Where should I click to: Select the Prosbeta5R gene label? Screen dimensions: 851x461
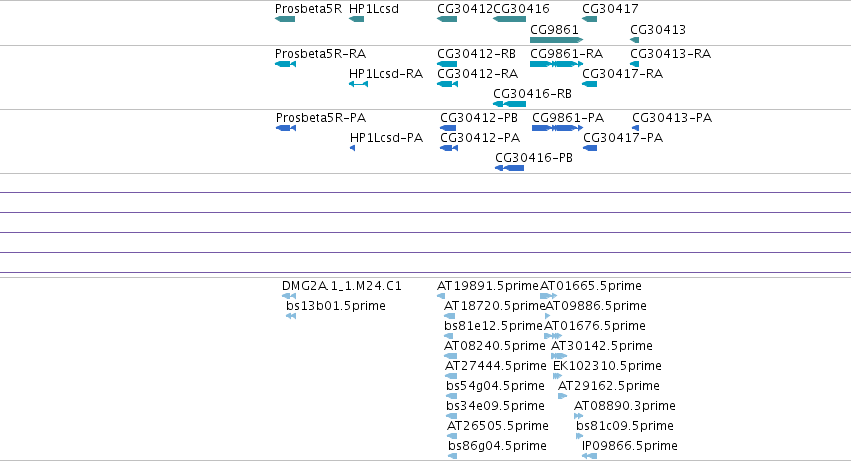(x=308, y=9)
